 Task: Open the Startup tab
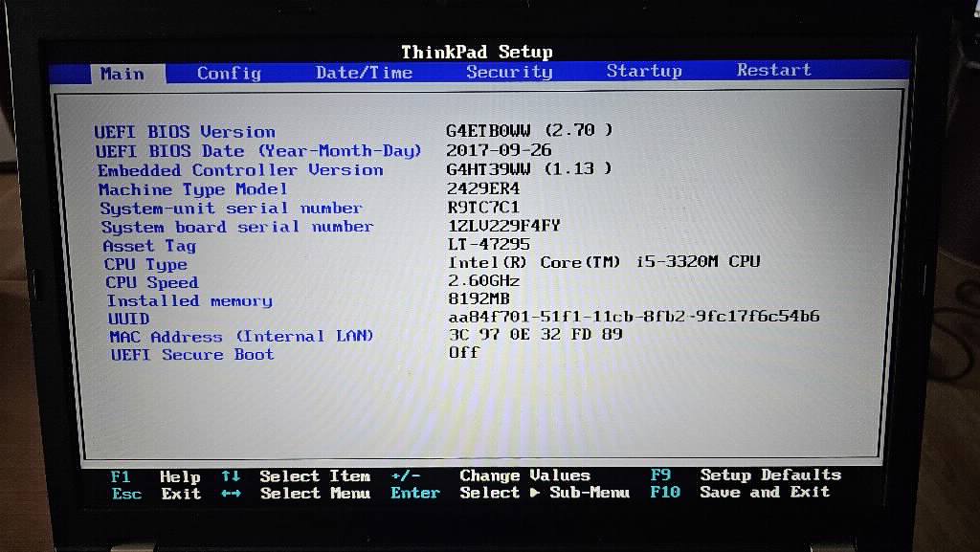pos(644,71)
